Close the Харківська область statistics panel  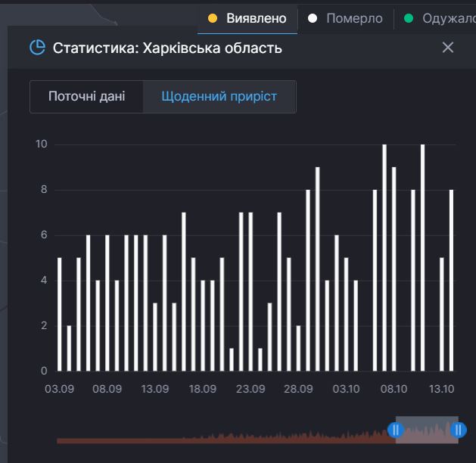point(448,48)
